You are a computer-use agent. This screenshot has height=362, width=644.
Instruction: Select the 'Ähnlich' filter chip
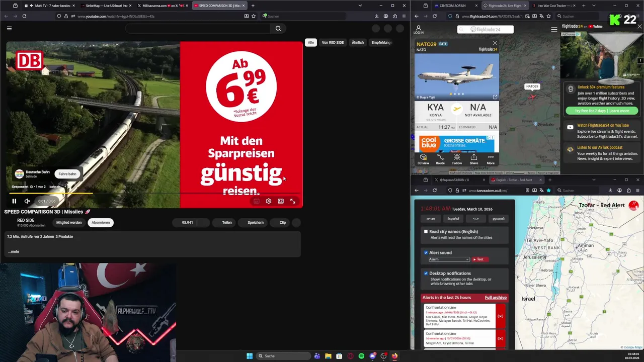(x=358, y=42)
